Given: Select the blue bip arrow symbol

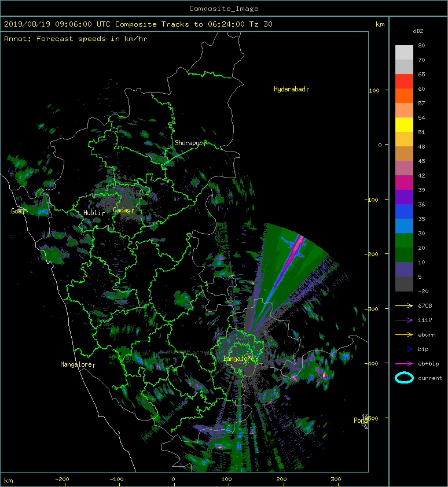Looking at the screenshot, I should [x=404, y=349].
